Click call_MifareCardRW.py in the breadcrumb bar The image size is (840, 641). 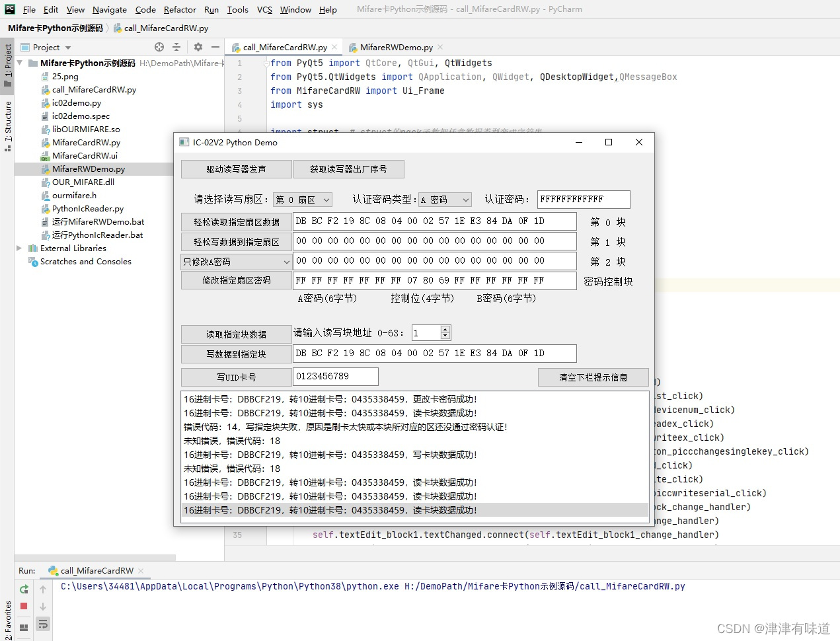161,28
